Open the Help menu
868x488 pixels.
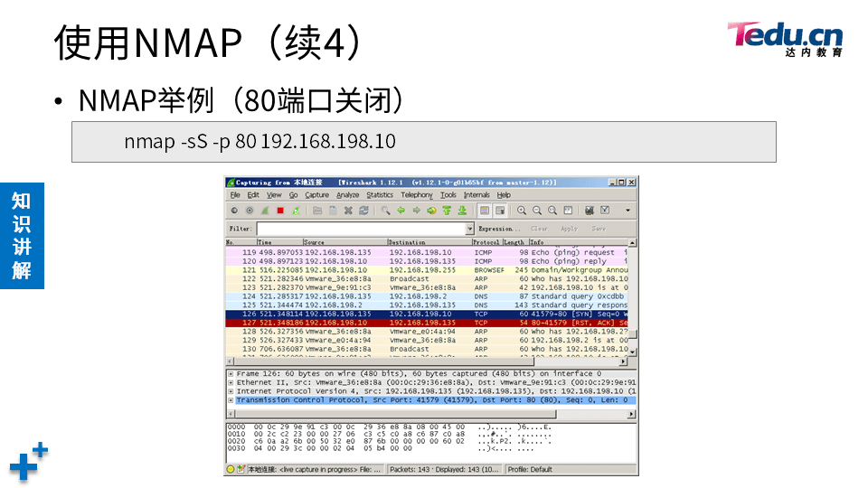pos(504,195)
